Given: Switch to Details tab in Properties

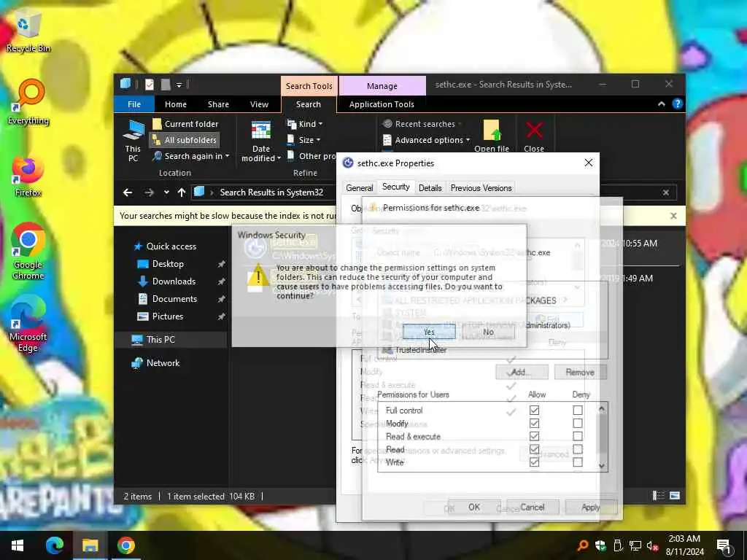Looking at the screenshot, I should (430, 188).
